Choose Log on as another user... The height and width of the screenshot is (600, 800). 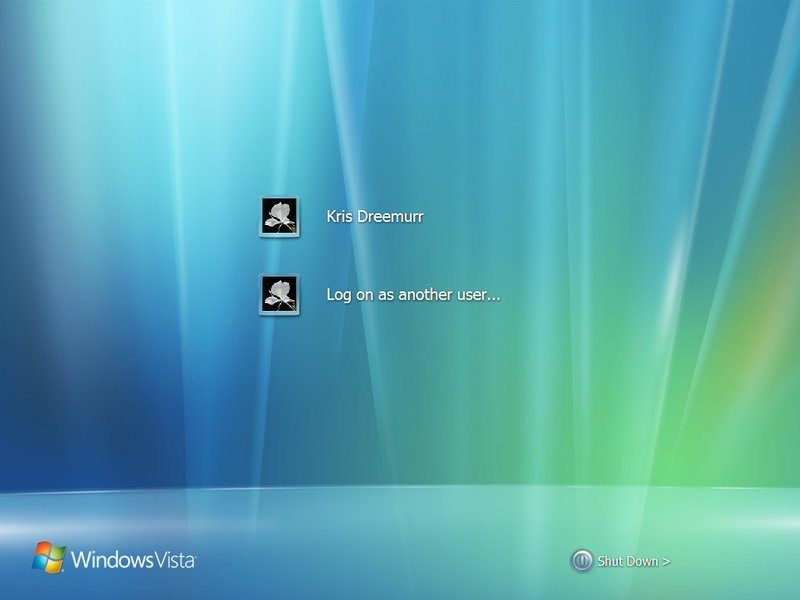413,294
